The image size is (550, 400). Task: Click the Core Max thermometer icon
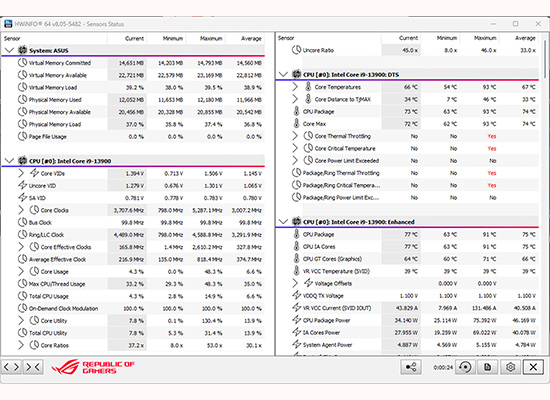click(296, 124)
